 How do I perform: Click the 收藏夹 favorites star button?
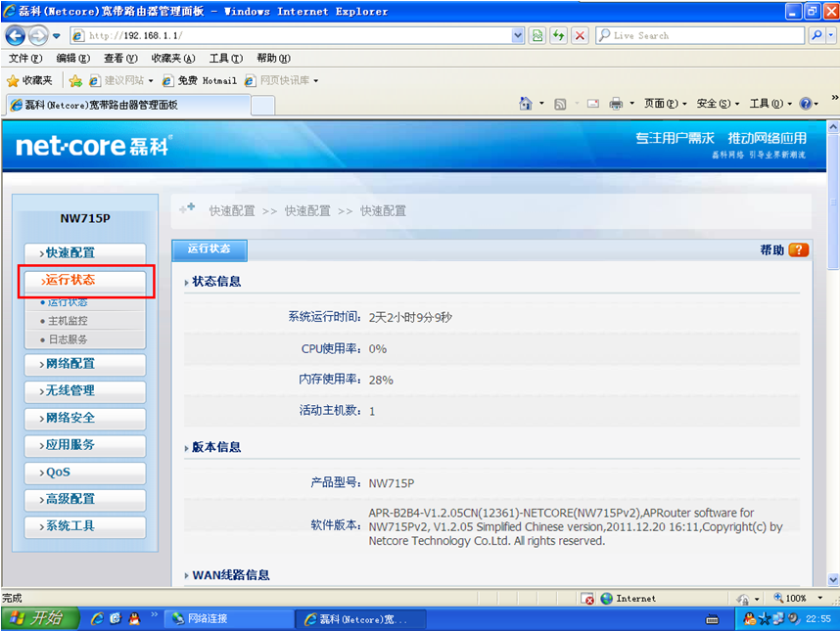pyautogui.click(x=29, y=81)
